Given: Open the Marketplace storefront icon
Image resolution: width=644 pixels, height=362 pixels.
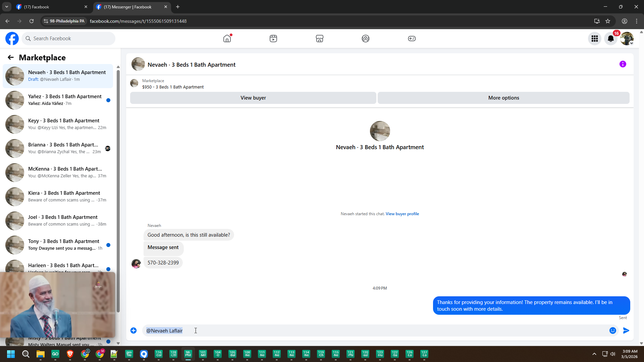Looking at the screenshot, I should click(320, 39).
